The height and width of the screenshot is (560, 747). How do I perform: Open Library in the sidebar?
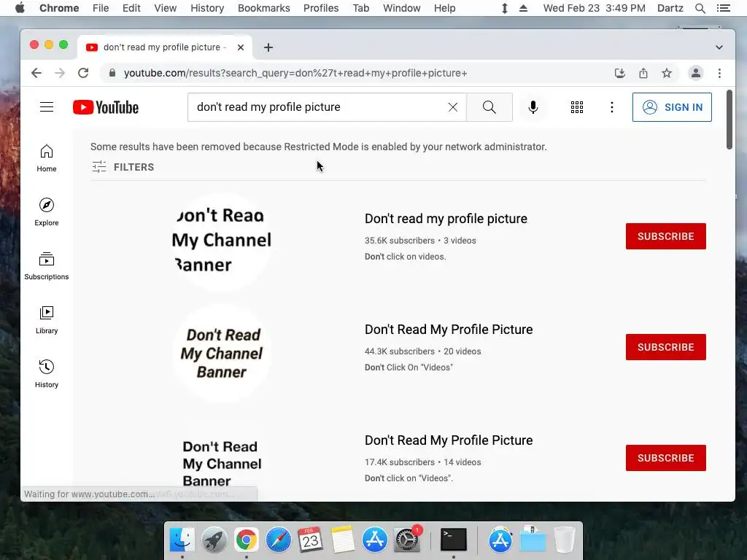pyautogui.click(x=47, y=320)
